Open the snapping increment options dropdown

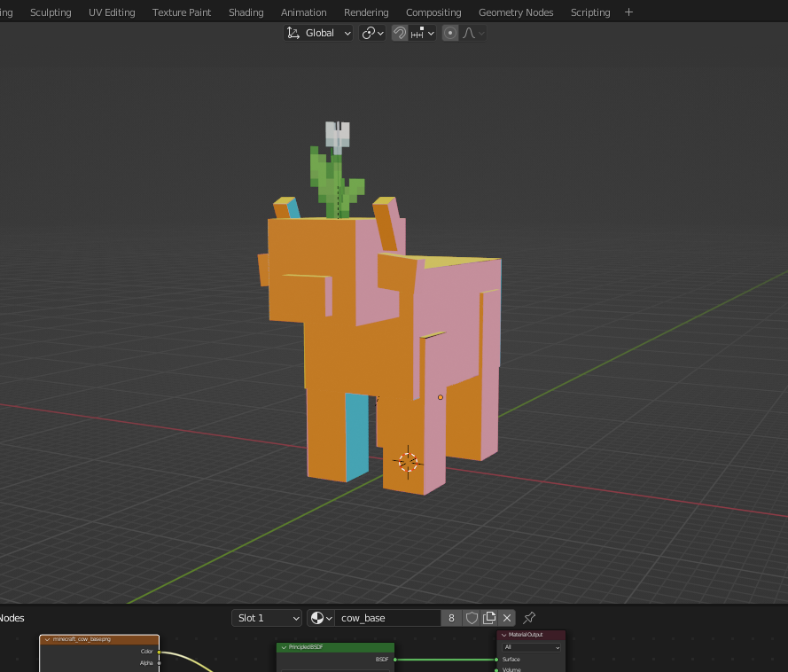pyautogui.click(x=422, y=33)
